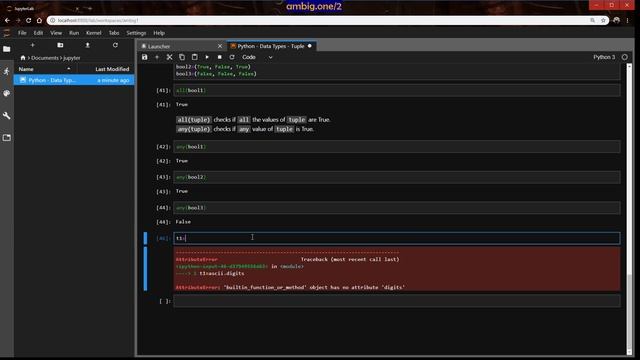The width and height of the screenshot is (640, 360).
Task: Sort files by Last Modified column
Action: click(112, 69)
